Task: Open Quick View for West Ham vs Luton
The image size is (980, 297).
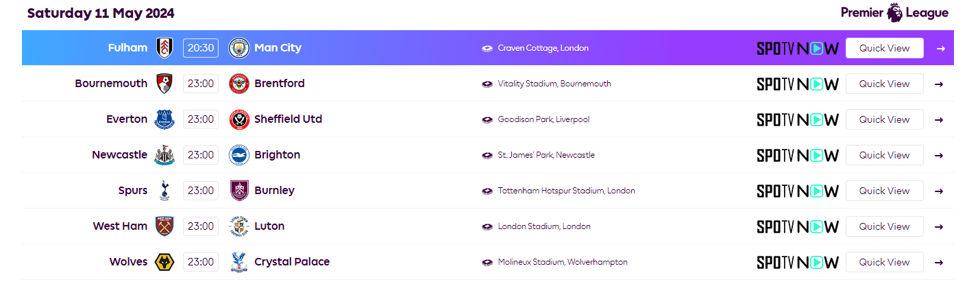Action: pyautogui.click(x=884, y=226)
